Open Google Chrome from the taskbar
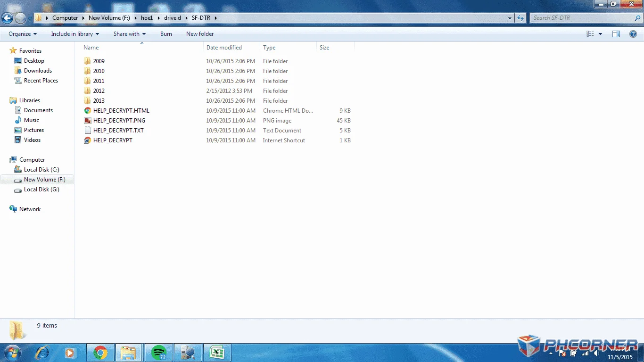Image resolution: width=644 pixels, height=362 pixels. 100,352
